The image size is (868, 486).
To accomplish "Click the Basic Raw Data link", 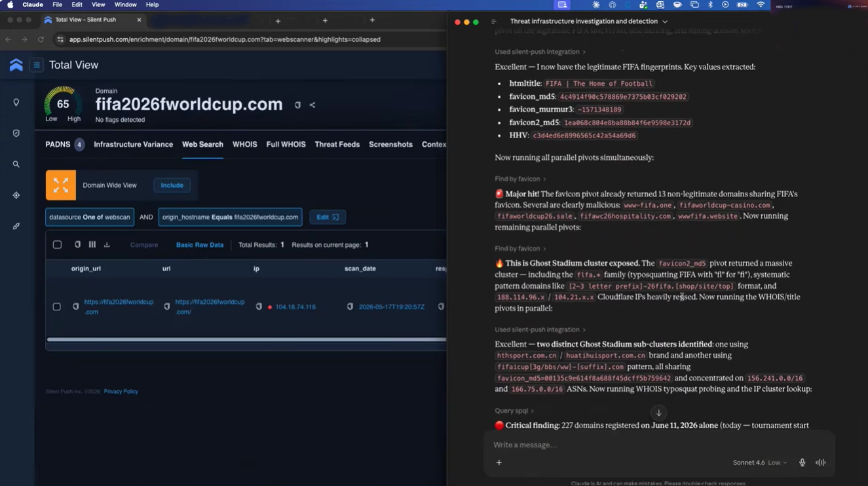I will (200, 245).
